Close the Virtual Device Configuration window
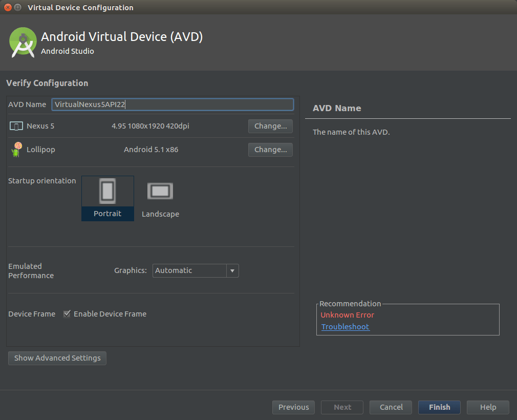This screenshot has width=517, height=420. click(x=8, y=7)
